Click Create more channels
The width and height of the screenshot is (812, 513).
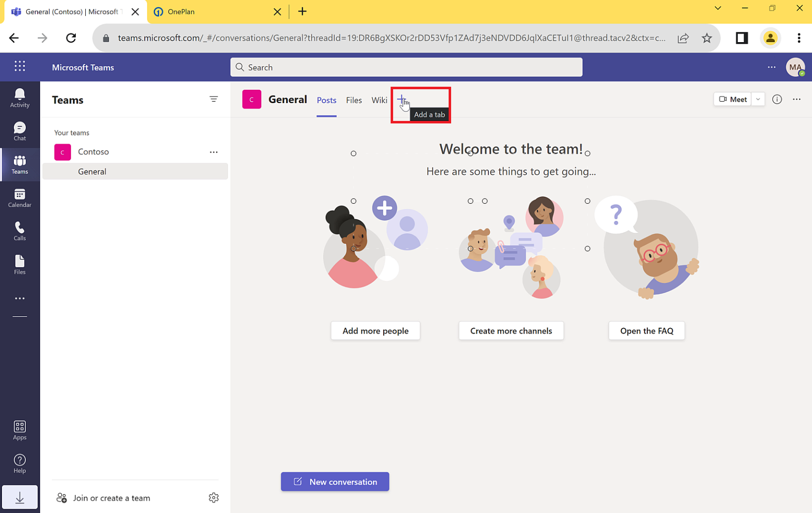click(x=511, y=331)
